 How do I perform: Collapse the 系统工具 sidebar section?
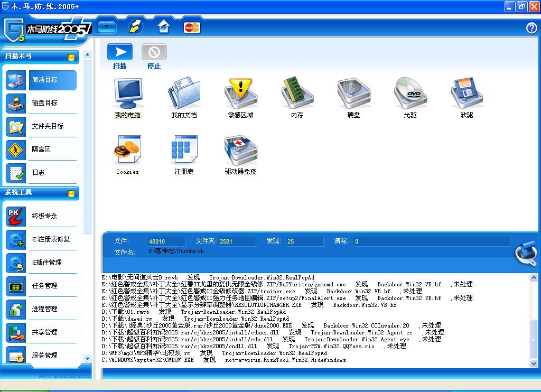click(x=71, y=193)
